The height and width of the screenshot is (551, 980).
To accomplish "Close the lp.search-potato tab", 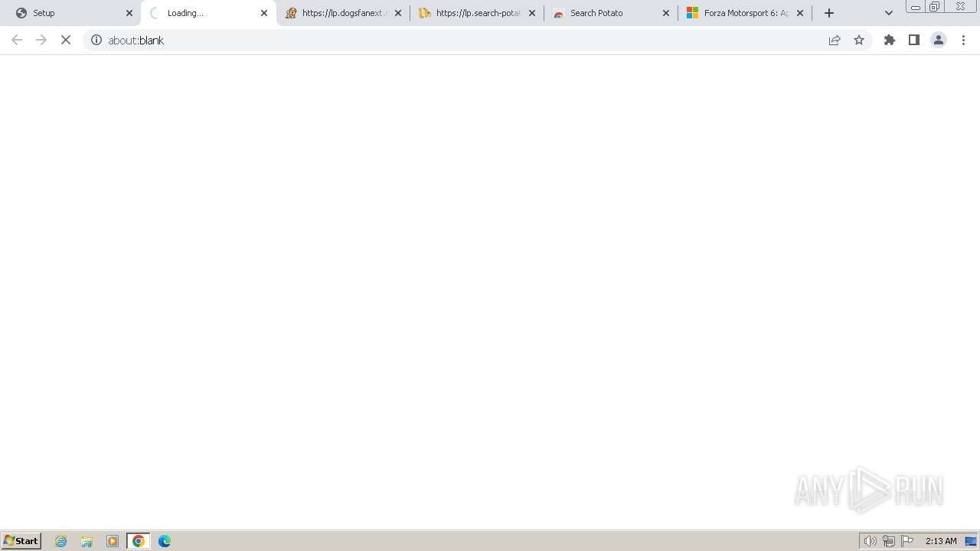I will pyautogui.click(x=532, y=13).
